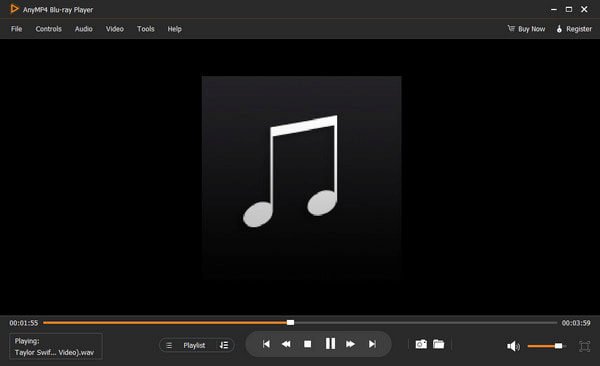
Task: Skip to next track
Action: pyautogui.click(x=372, y=344)
